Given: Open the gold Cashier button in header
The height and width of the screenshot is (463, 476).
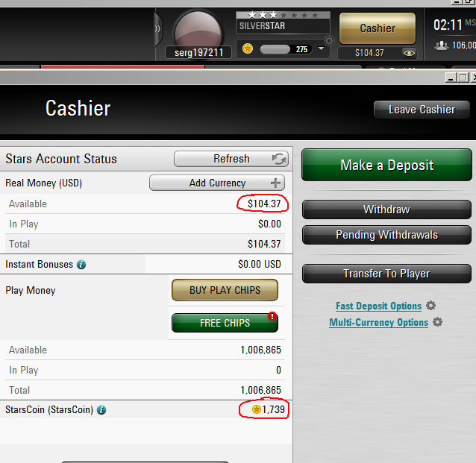Looking at the screenshot, I should (378, 28).
